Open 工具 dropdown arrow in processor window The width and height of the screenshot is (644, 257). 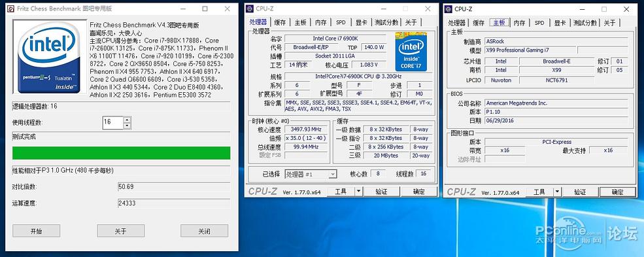(x=358, y=192)
